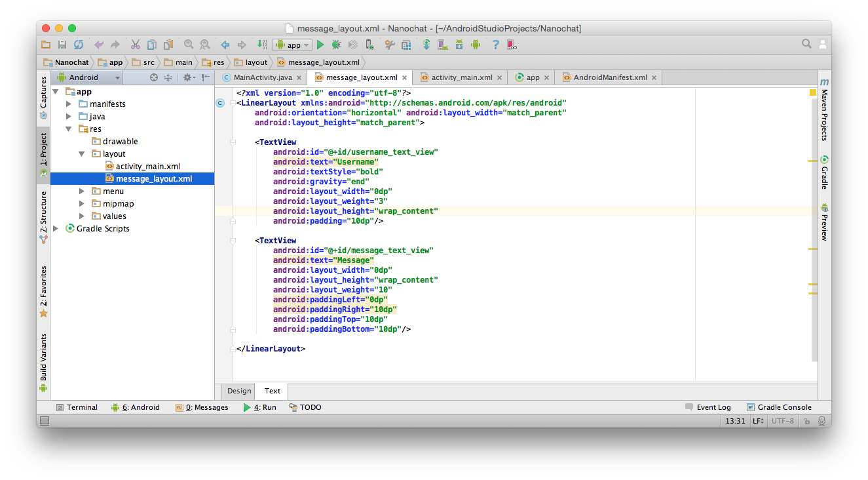Click the Make Project icon with green down arrow

(262, 45)
